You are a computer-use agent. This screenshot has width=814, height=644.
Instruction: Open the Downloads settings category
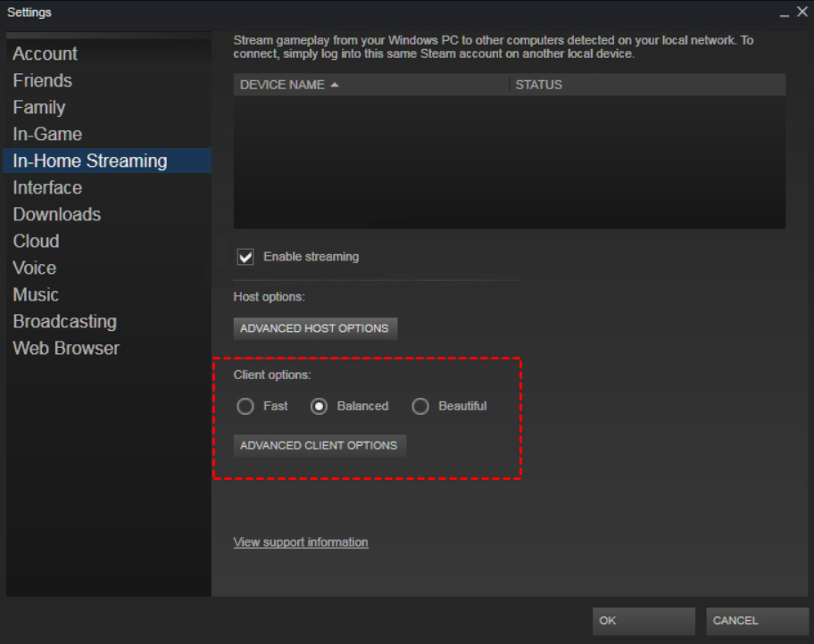tap(56, 214)
